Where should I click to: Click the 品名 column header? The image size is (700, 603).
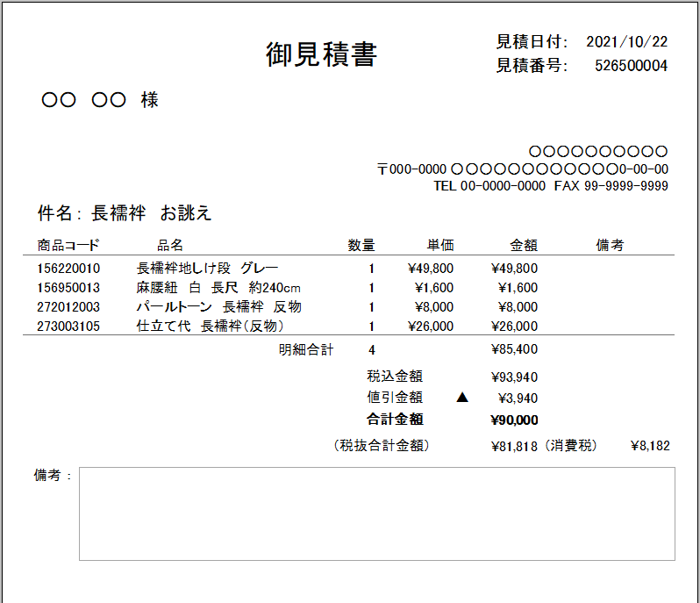click(170, 245)
